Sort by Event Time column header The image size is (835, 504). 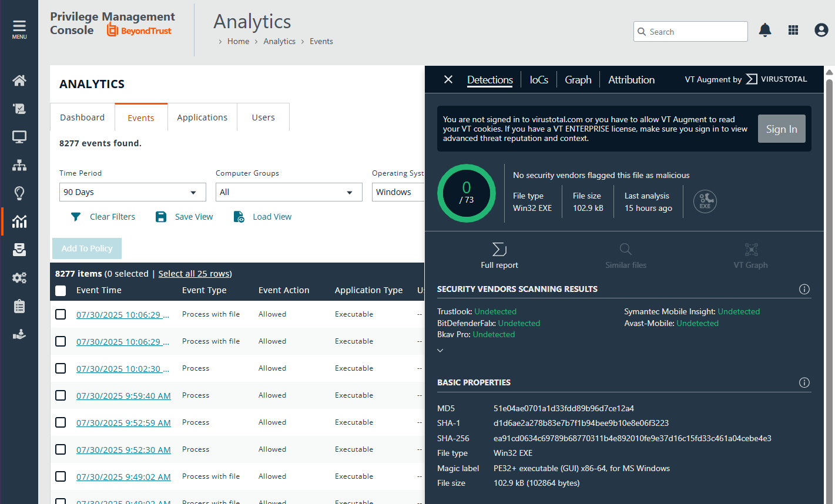(x=99, y=290)
